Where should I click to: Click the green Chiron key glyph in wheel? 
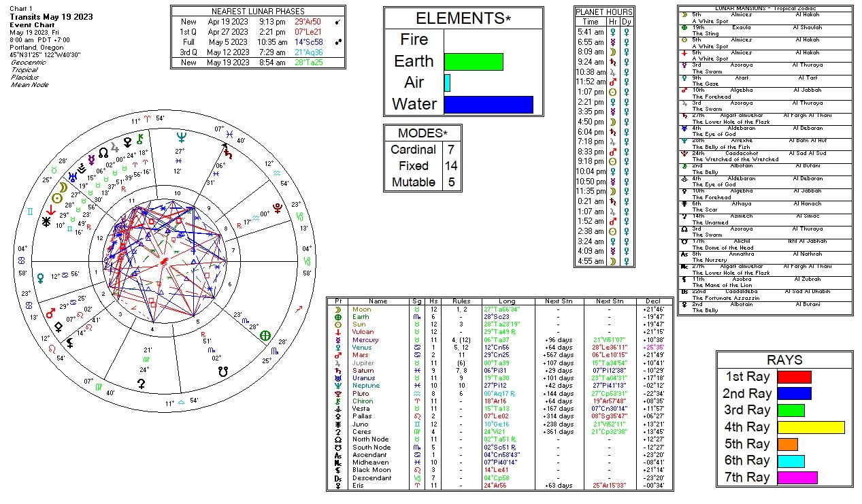[139, 139]
